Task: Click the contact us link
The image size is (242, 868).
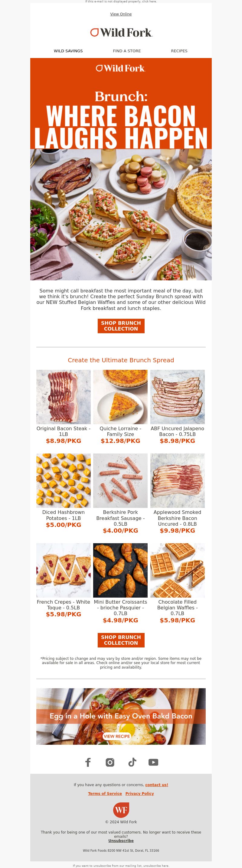Action: tap(157, 785)
